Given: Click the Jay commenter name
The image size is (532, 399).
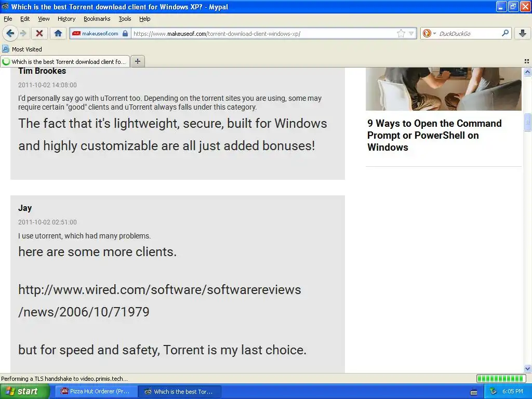Looking at the screenshot, I should click(25, 208).
